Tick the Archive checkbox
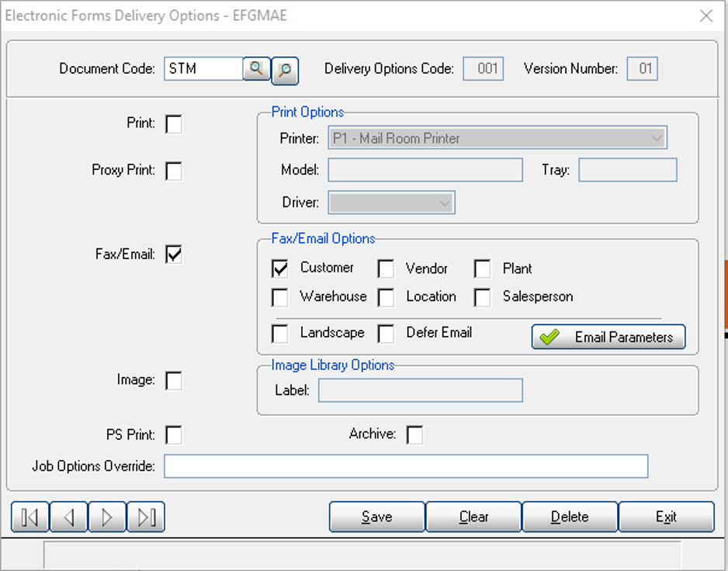The height and width of the screenshot is (571, 728). click(x=414, y=435)
